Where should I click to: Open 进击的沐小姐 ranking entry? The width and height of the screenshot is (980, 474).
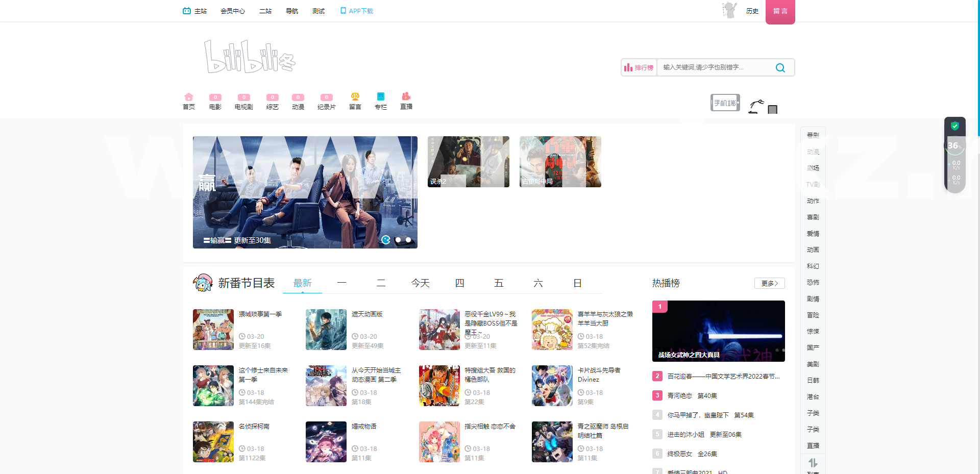[x=704, y=435]
